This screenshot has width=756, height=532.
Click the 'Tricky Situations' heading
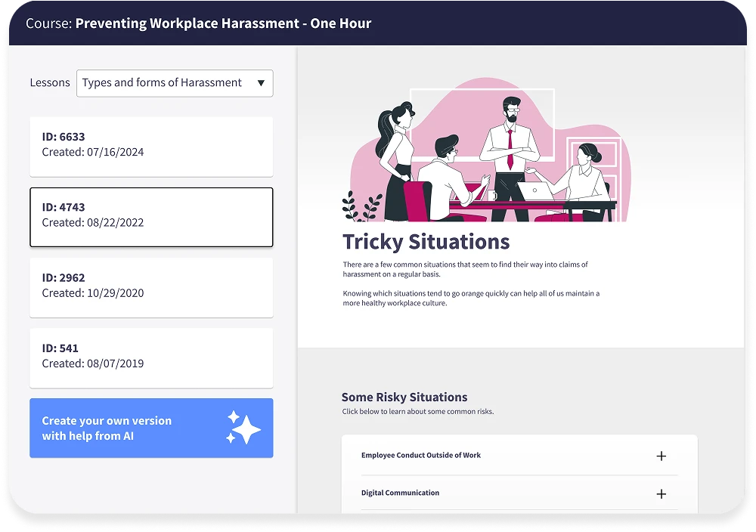tap(426, 242)
